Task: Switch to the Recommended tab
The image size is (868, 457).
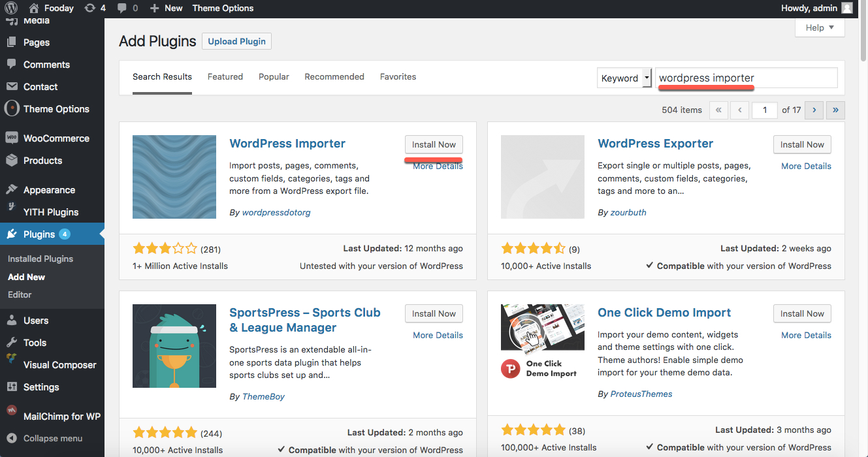Action: [334, 76]
